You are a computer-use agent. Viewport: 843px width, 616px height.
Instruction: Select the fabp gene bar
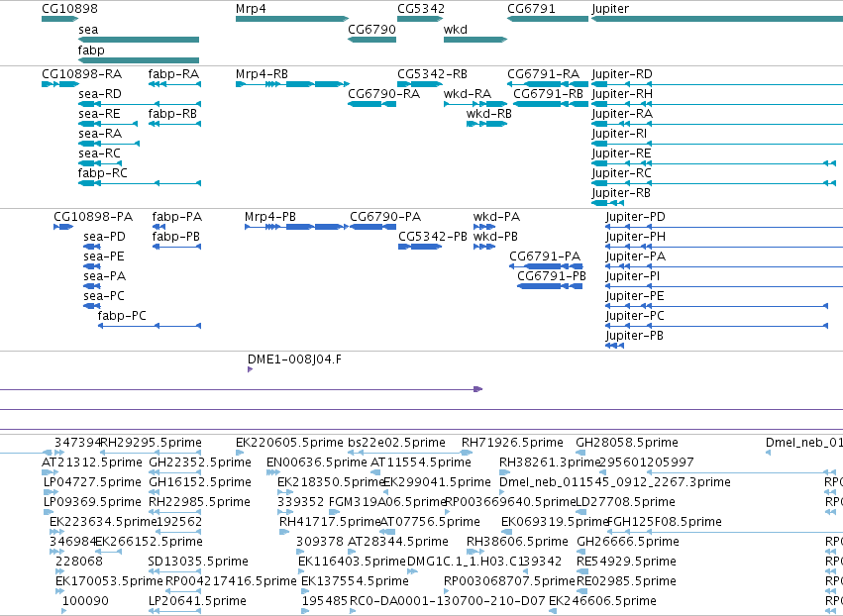(138, 60)
